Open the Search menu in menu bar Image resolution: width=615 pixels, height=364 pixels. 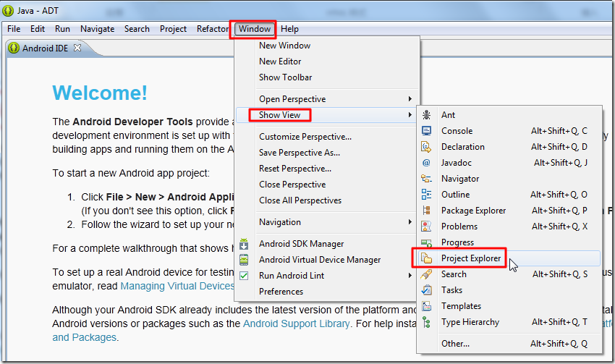click(x=137, y=29)
